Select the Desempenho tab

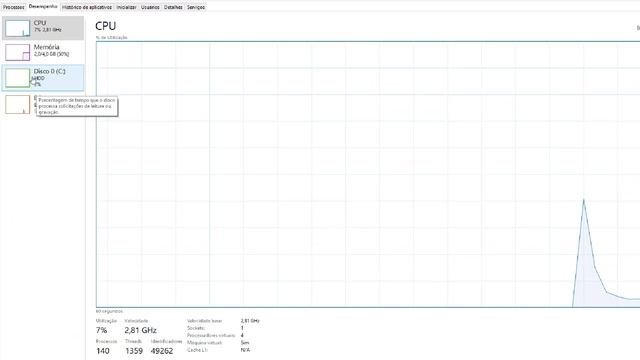pyautogui.click(x=43, y=7)
